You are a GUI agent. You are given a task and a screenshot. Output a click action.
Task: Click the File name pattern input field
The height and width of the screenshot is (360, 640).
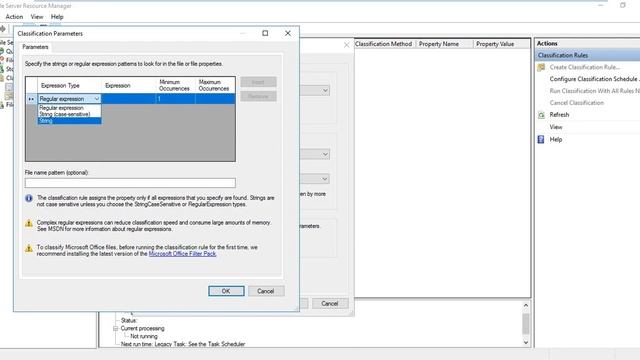130,182
